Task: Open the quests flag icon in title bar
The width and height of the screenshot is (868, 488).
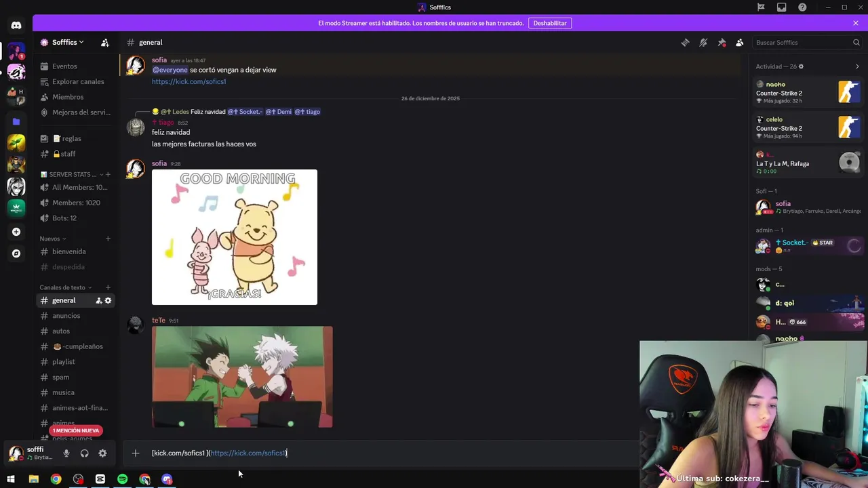Action: coord(761,7)
